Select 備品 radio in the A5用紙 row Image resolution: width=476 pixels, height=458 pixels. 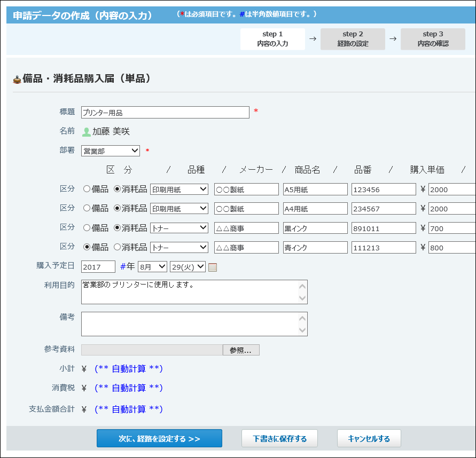(87, 189)
